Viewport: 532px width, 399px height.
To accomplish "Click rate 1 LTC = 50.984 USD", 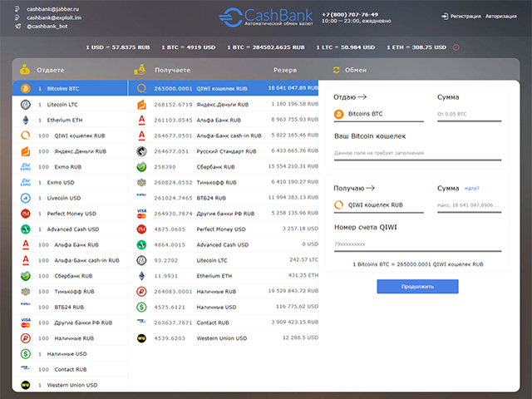I will 346,47.
